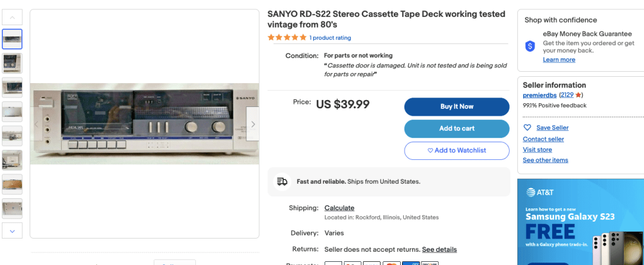Select the second product thumbnail
This screenshot has height=265, width=644.
pos(13,63)
